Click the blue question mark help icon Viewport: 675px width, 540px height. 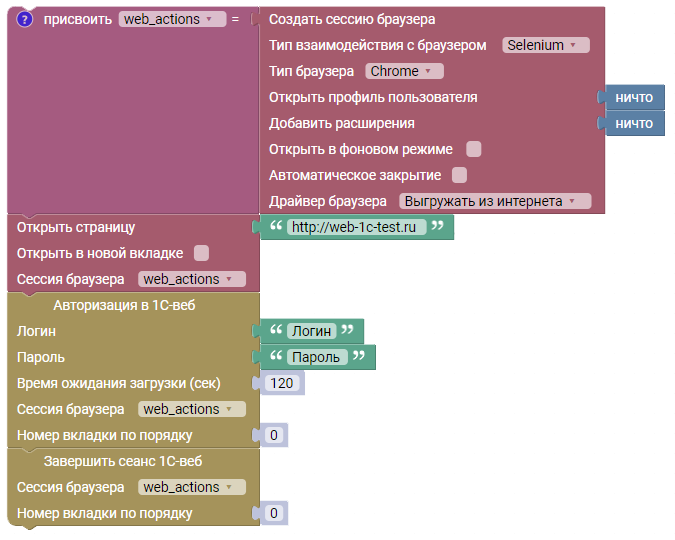click(x=25, y=20)
